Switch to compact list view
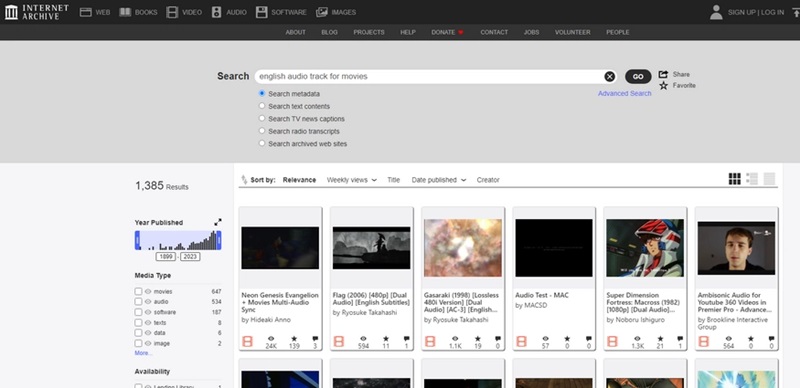800x388 pixels. click(769, 179)
